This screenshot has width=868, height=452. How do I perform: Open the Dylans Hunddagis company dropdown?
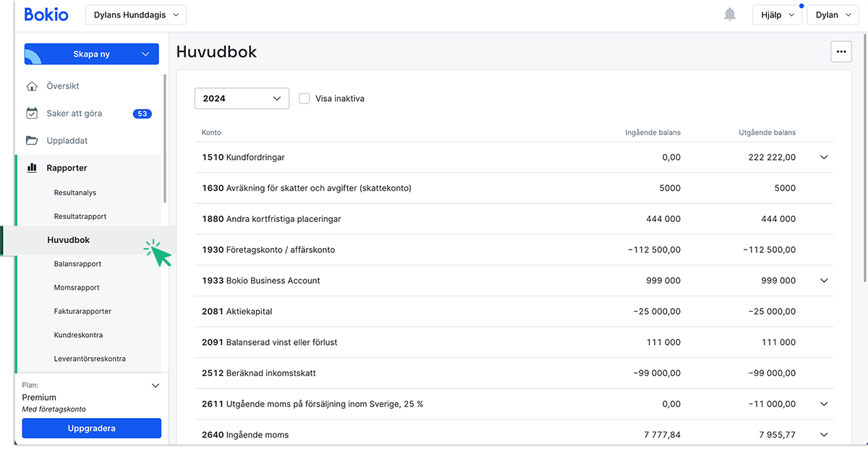tap(136, 14)
